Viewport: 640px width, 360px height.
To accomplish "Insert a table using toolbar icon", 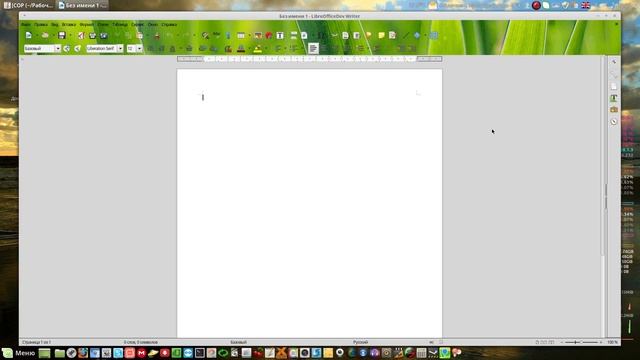I will (241, 36).
